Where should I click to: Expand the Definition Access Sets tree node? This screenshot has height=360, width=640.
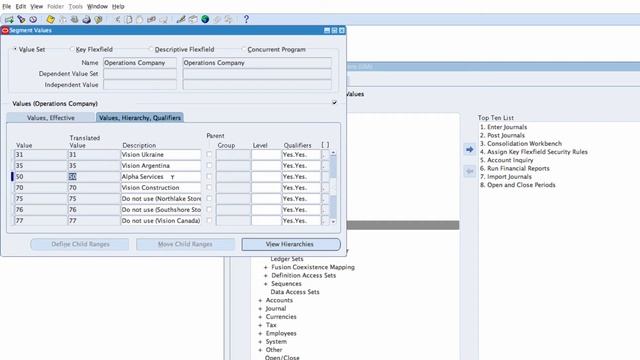(266, 276)
